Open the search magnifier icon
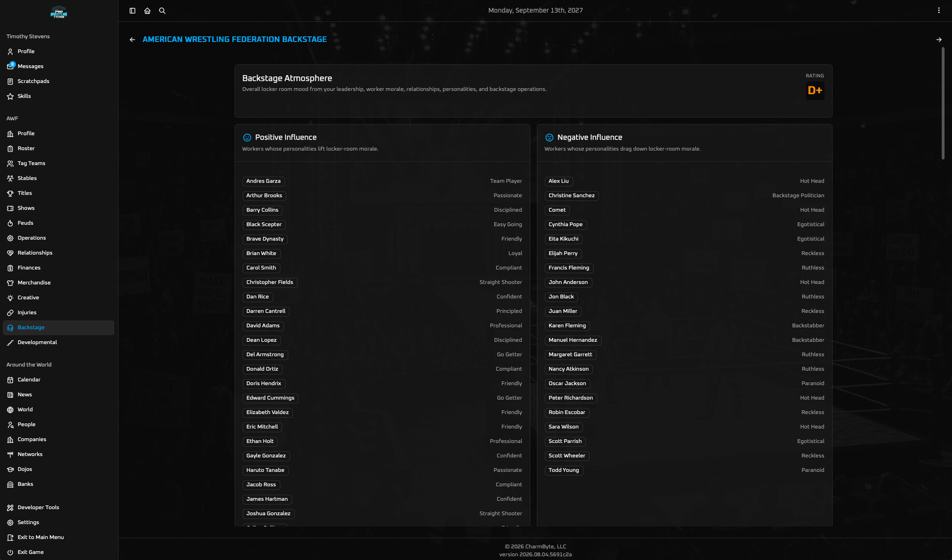 tap(162, 10)
